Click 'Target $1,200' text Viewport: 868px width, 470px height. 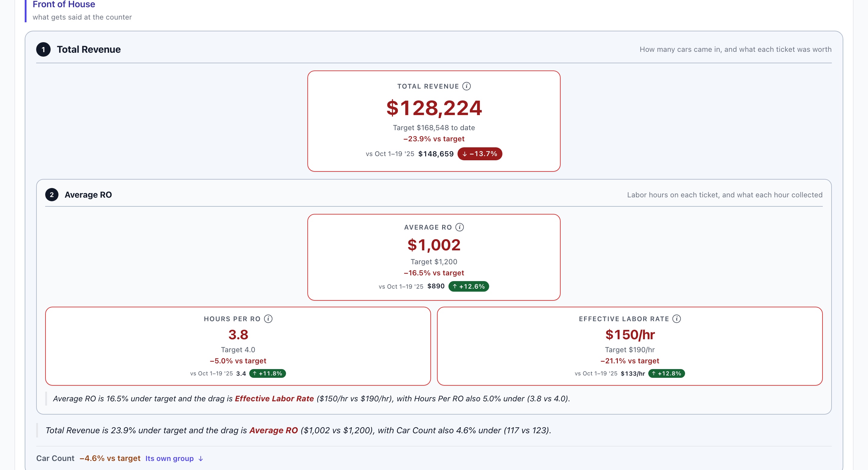434,262
